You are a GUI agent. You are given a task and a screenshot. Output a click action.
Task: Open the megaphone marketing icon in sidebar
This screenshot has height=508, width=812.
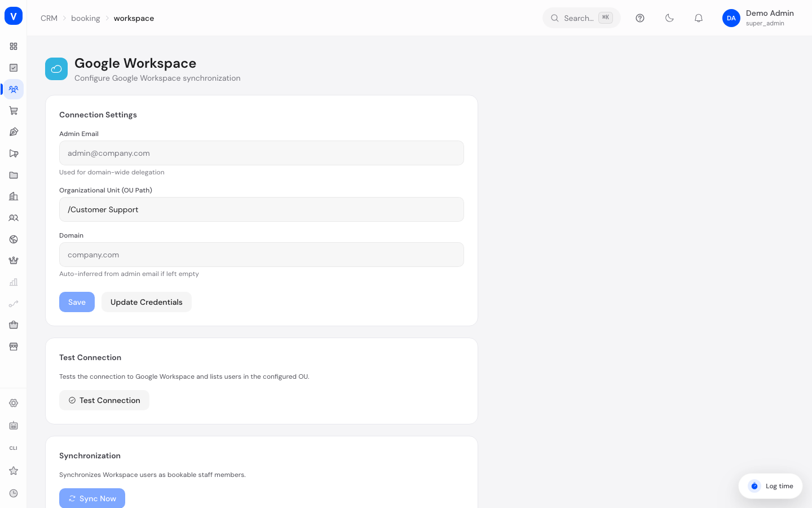pyautogui.click(x=14, y=154)
